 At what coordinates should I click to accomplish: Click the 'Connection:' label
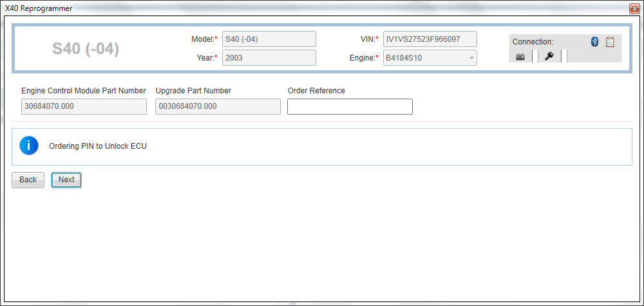click(533, 42)
